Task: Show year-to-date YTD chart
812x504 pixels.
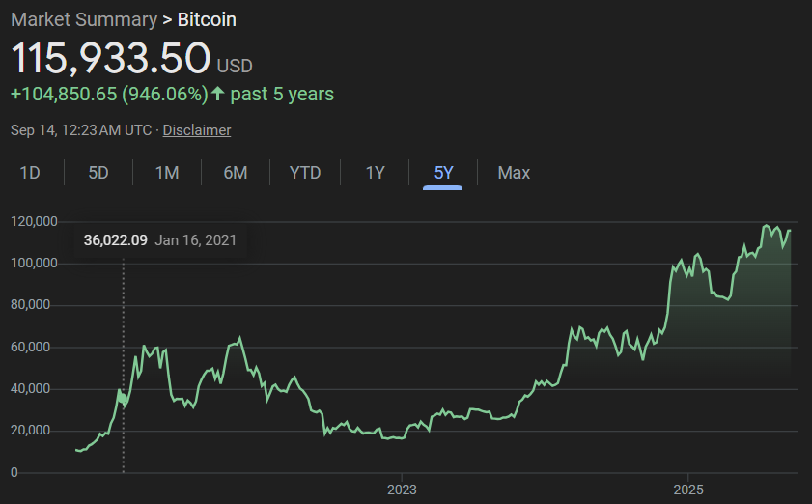Action: 305,173
